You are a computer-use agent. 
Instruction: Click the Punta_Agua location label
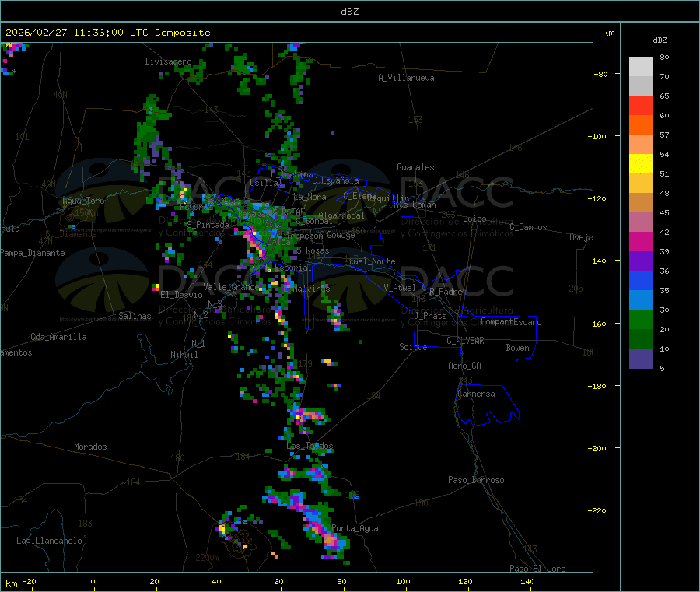pos(355,528)
